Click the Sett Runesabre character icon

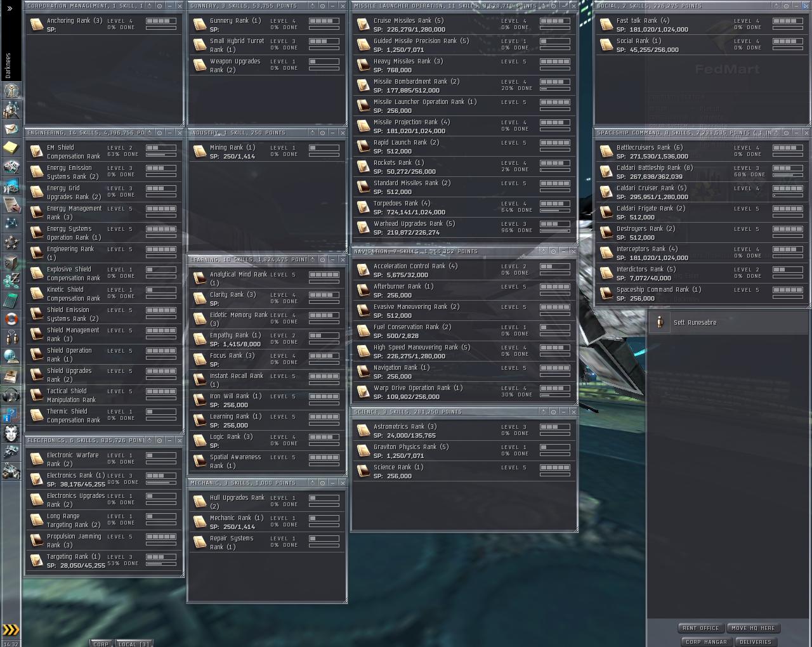coord(660,322)
